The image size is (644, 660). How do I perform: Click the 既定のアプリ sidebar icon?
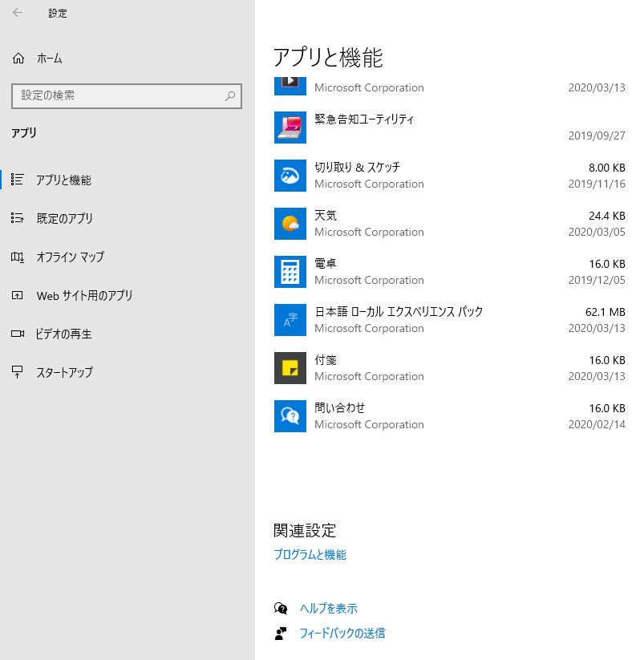[x=18, y=217]
